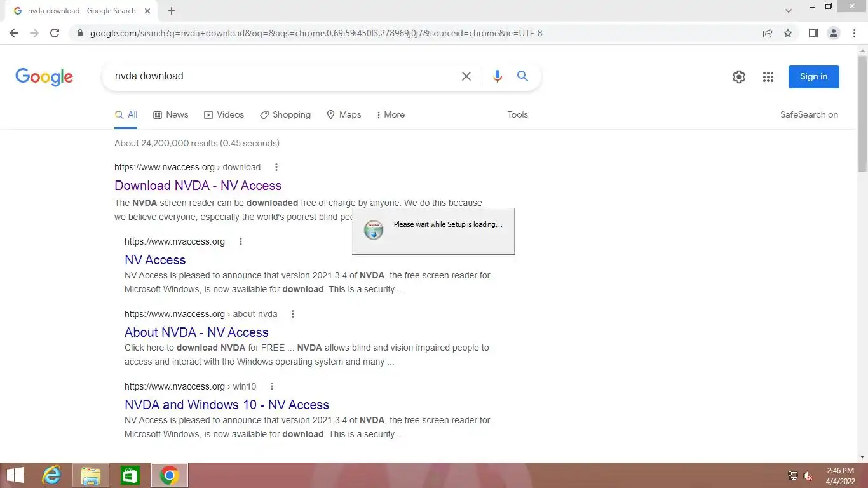
Task: Open options for nvaccess.org download result
Action: pos(276,167)
